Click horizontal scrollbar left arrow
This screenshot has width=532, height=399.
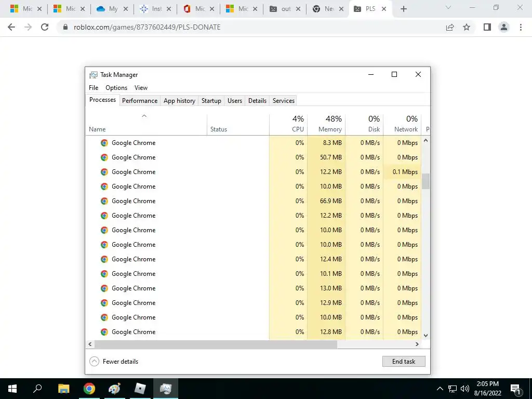tap(90, 344)
